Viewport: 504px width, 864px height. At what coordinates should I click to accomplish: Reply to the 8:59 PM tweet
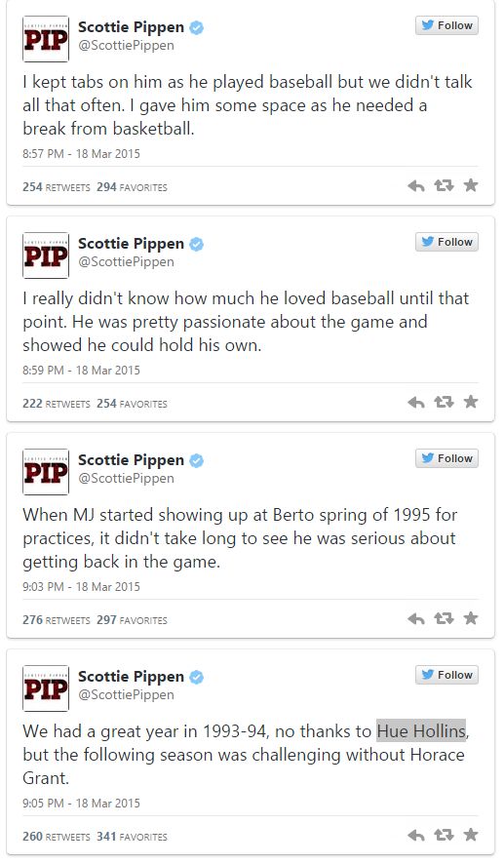click(416, 403)
